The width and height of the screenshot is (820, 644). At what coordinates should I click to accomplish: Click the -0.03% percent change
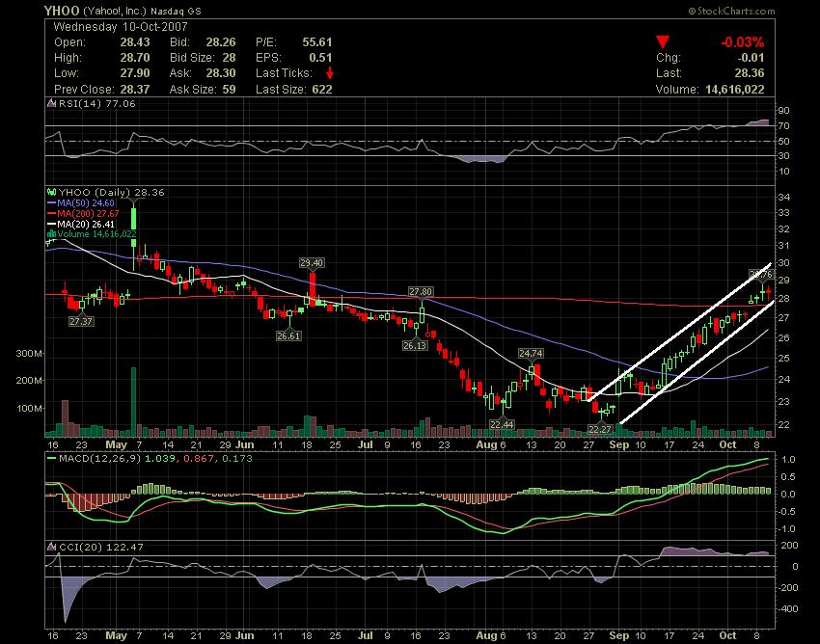click(742, 41)
